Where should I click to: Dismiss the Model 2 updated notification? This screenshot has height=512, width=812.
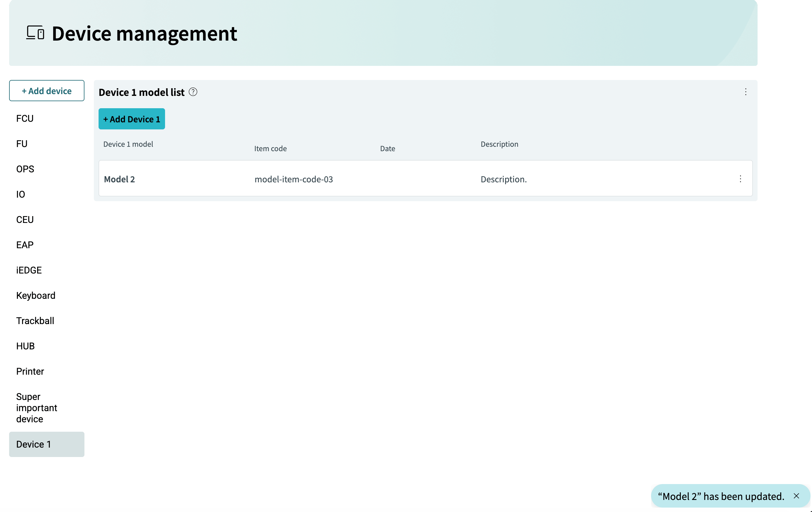click(796, 496)
